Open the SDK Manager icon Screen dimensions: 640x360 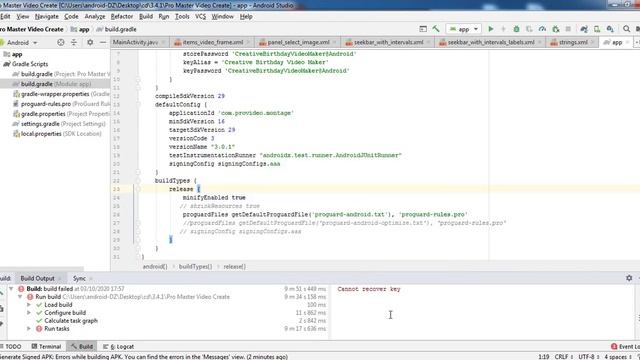click(610, 29)
